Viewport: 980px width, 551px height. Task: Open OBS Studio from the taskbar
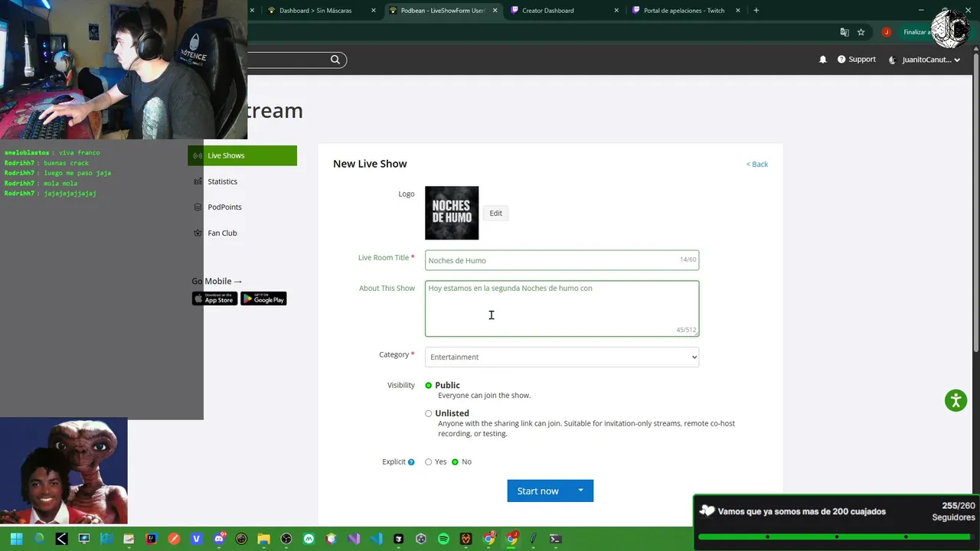[286, 539]
